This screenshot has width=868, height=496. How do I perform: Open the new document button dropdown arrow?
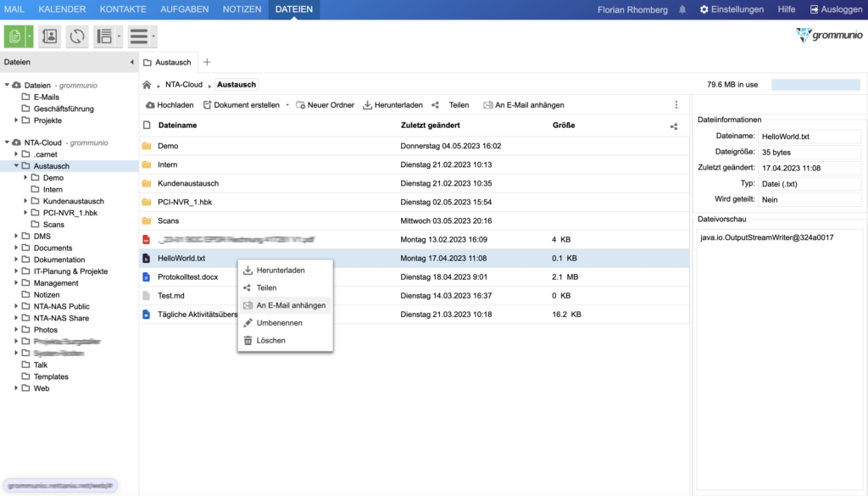coord(30,36)
